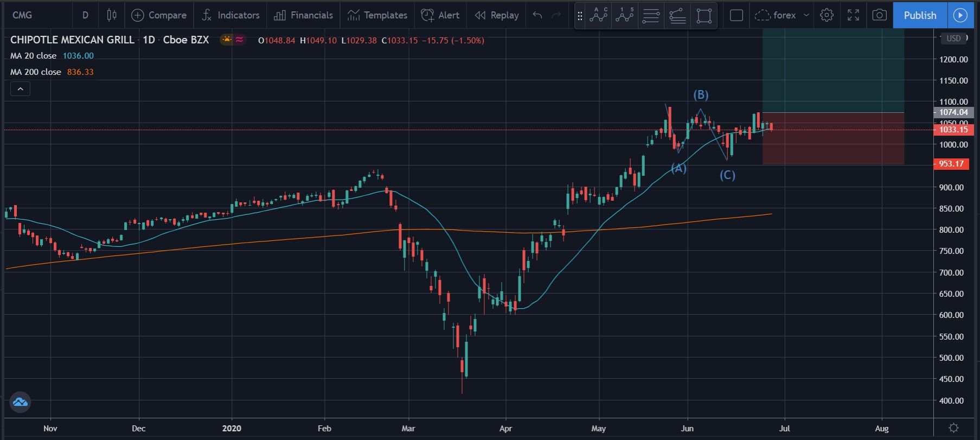Select the (B) wave label on chart
Image resolution: width=980 pixels, height=440 pixels.
pyautogui.click(x=701, y=95)
